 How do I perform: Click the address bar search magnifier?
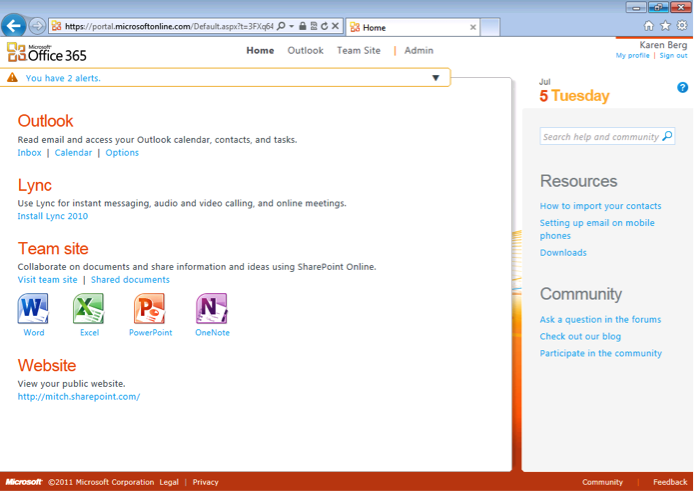(281, 26)
